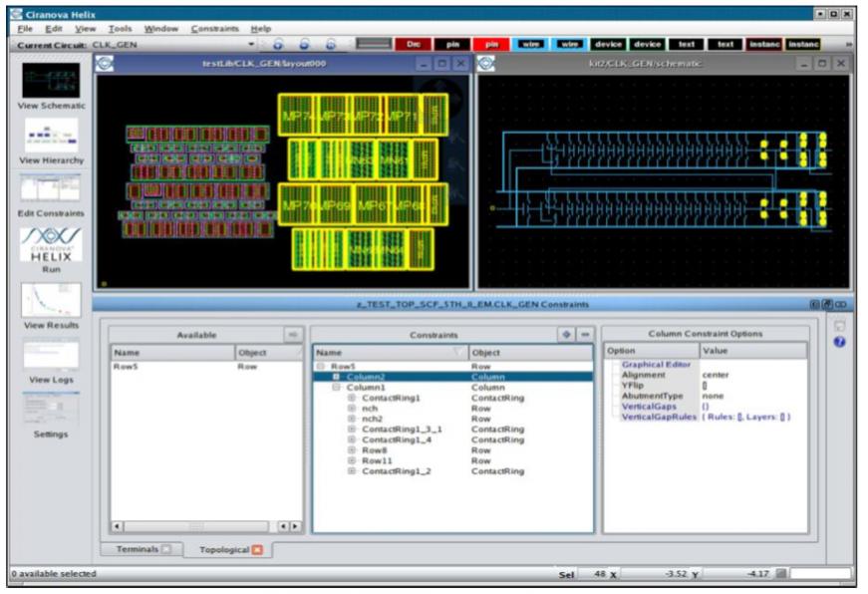Click the empty input field in status bar

(x=820, y=573)
